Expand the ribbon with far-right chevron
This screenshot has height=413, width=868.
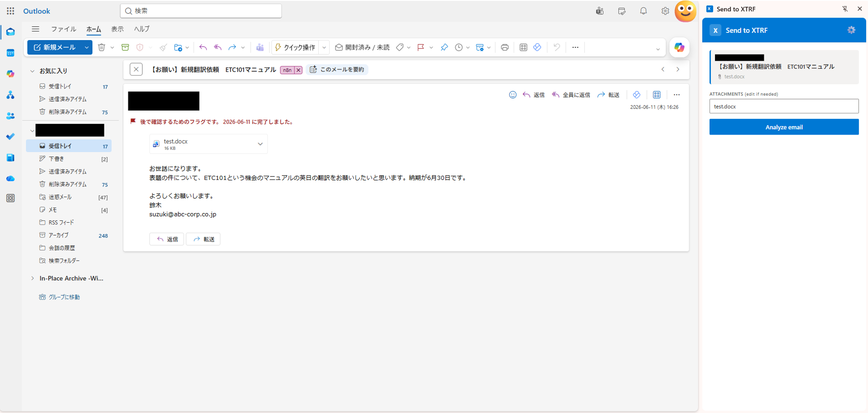(658, 49)
